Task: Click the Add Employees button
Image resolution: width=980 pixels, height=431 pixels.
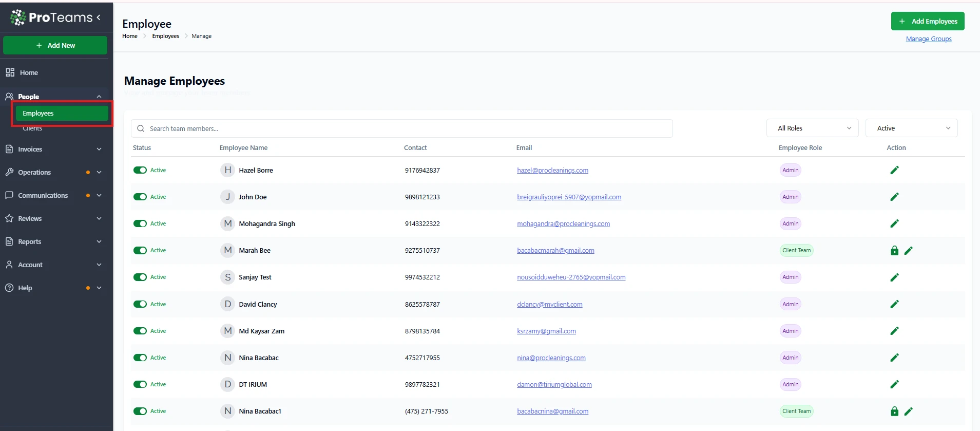Action: [x=927, y=21]
